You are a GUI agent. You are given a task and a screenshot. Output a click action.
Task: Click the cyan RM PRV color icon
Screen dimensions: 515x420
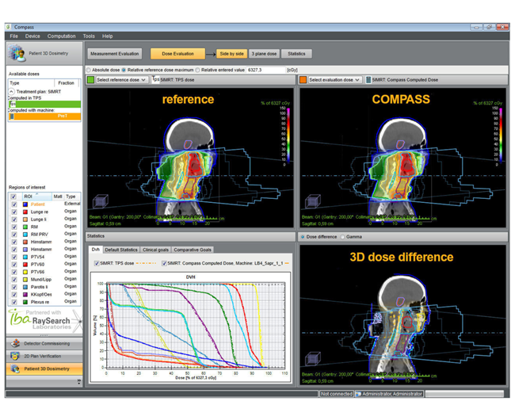25,235
